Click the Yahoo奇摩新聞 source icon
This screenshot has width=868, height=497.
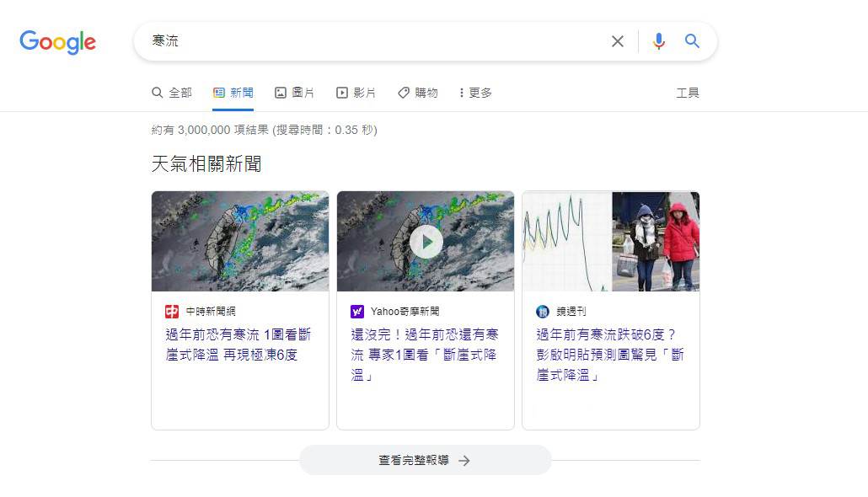pos(357,312)
